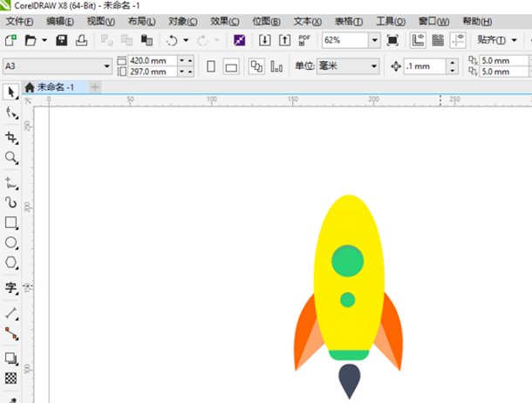Image resolution: width=532 pixels, height=403 pixels.
Task: Select the Polygon tool
Action: click(10, 263)
